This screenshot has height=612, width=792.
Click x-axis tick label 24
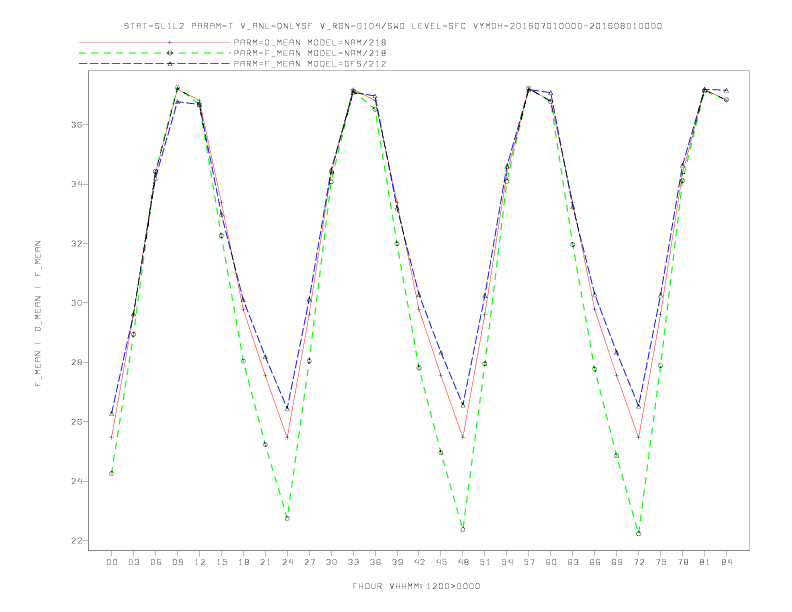287,562
